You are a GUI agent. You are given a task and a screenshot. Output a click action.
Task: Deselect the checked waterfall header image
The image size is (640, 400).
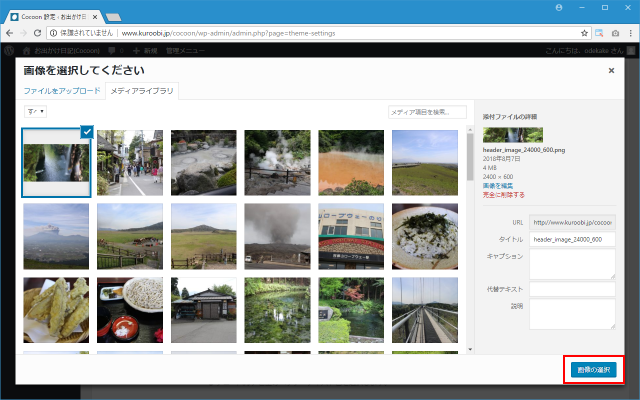(86, 132)
